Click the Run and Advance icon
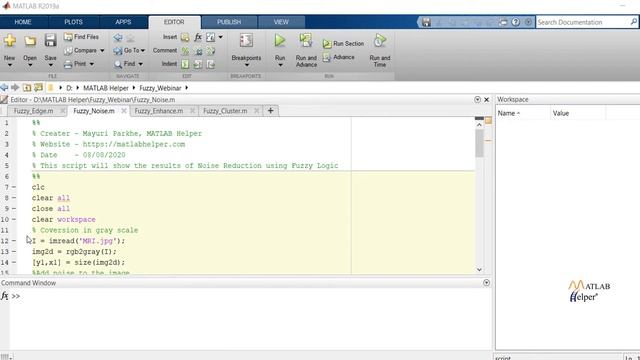The width and height of the screenshot is (640, 360). [306, 41]
